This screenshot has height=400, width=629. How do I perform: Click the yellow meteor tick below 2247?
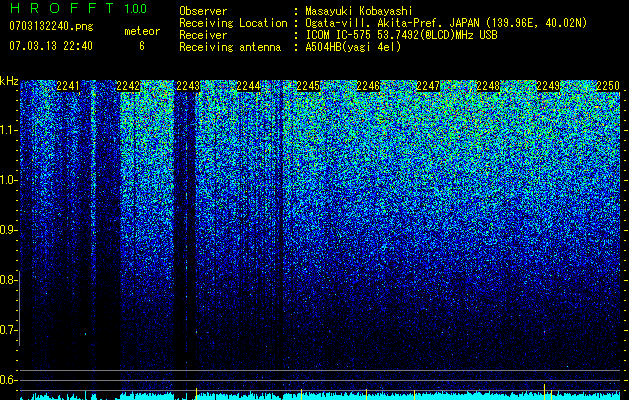(x=414, y=394)
